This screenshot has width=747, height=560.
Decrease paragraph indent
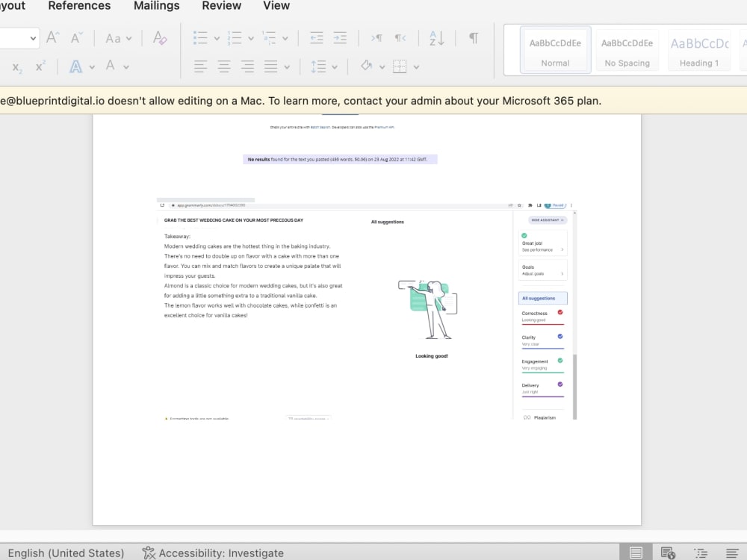(316, 37)
